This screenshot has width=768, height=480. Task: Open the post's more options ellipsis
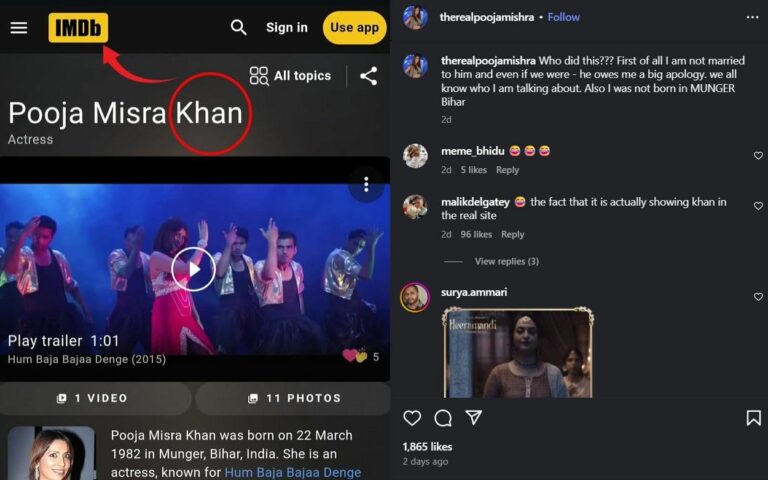(x=752, y=17)
